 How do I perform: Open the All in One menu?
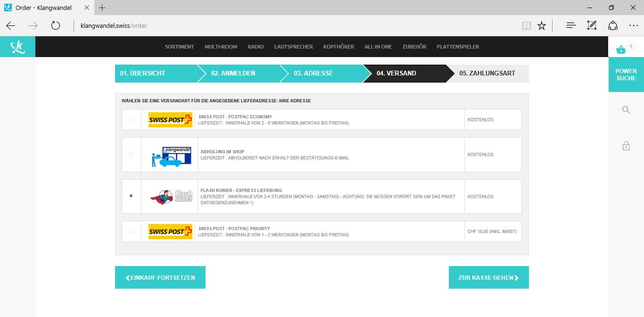click(378, 47)
